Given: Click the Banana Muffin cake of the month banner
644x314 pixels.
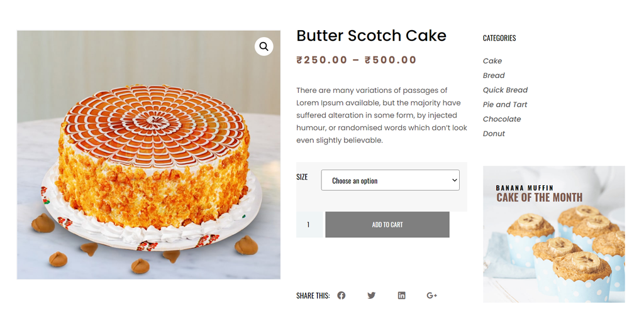Looking at the screenshot, I should coord(553,234).
